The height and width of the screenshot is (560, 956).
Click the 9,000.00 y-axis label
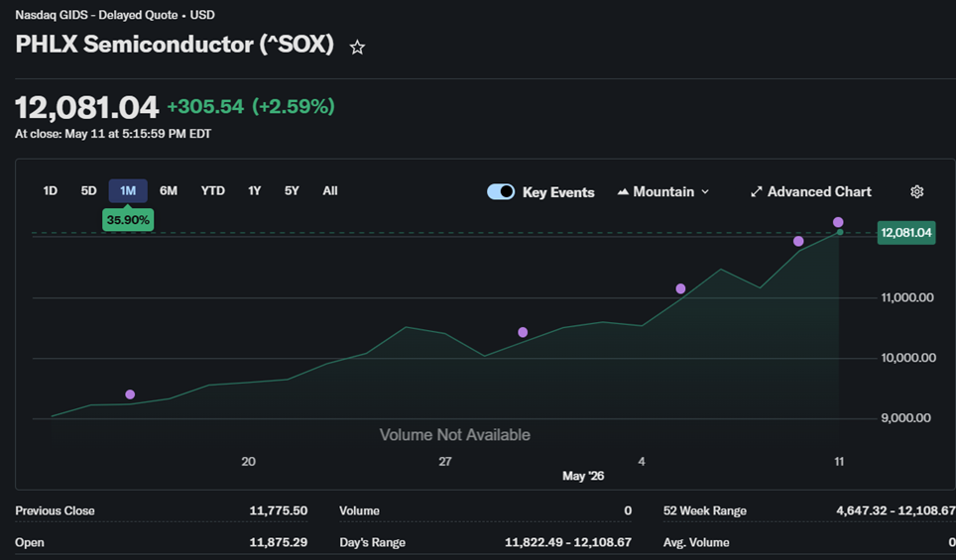906,418
